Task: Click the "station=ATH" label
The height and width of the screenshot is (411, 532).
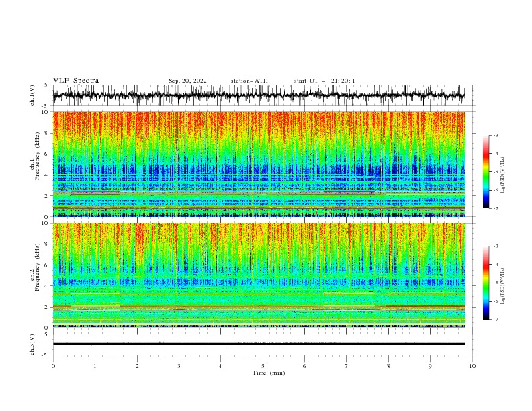Action: click(x=249, y=81)
